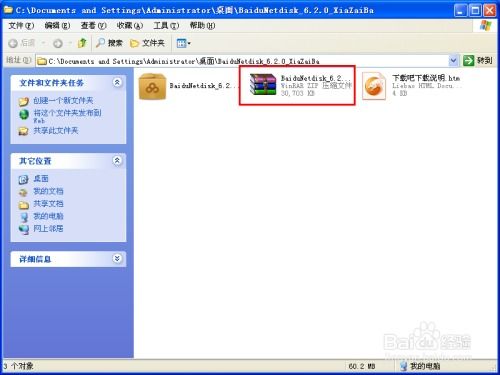
Task: Select the WinRAR ZIP archive icon
Action: pos(263,85)
